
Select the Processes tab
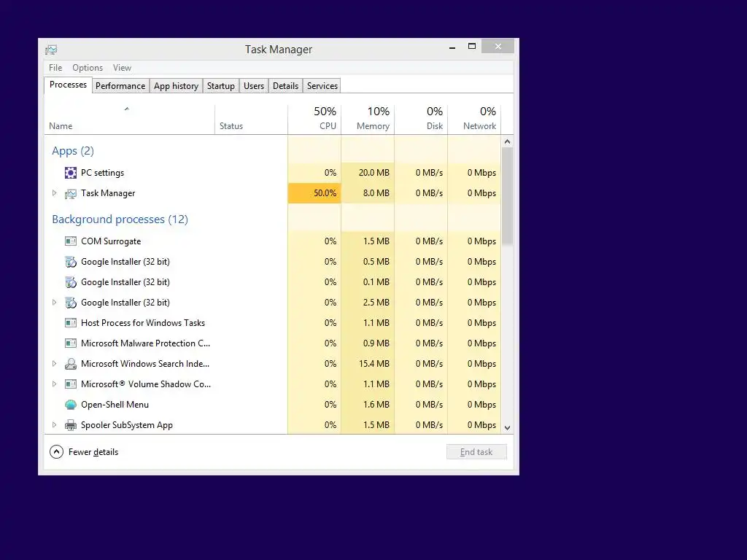[68, 85]
